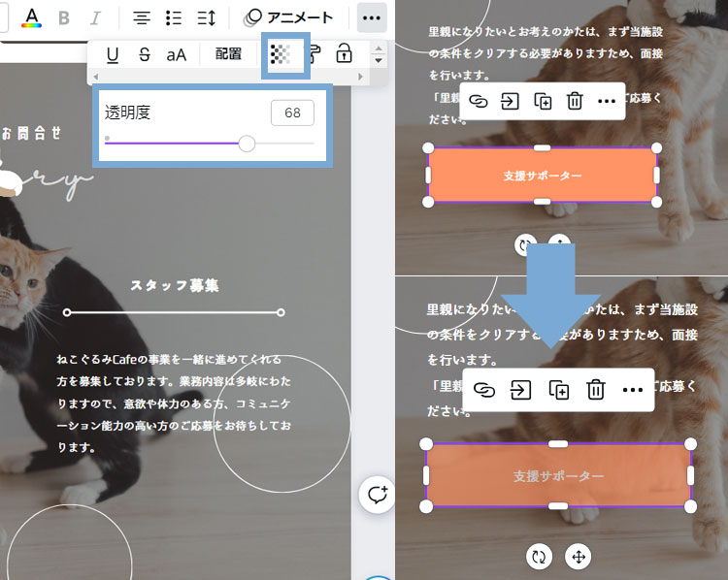Click trash icon above opaque orange button
The width and height of the screenshot is (728, 580).
(x=575, y=101)
